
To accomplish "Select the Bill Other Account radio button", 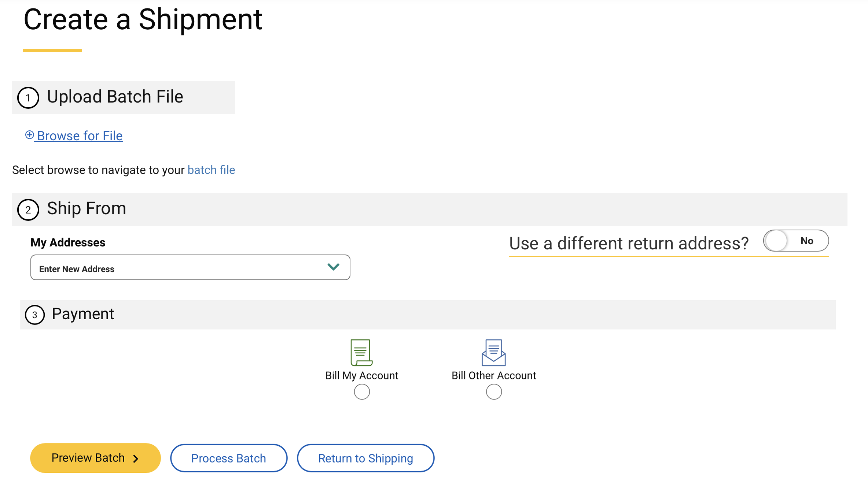I will [494, 392].
